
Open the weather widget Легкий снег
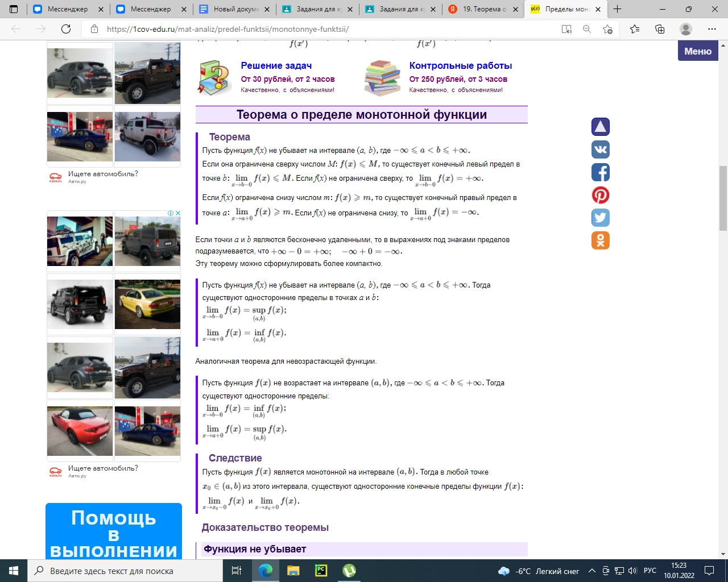[539, 571]
